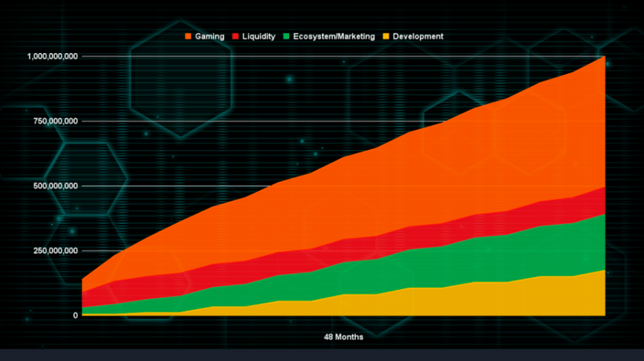Select the 1,000,000,000 y-axis label

[52, 56]
